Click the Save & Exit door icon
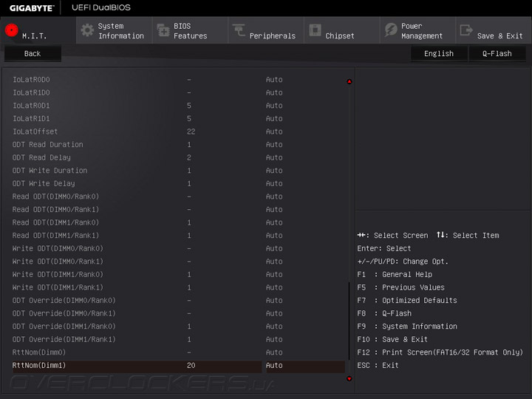 tap(466, 30)
